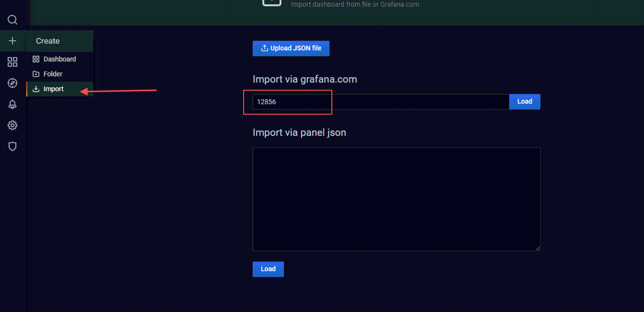Open the Dashboards grid icon in sidebar
The height and width of the screenshot is (312, 644).
pos(12,62)
